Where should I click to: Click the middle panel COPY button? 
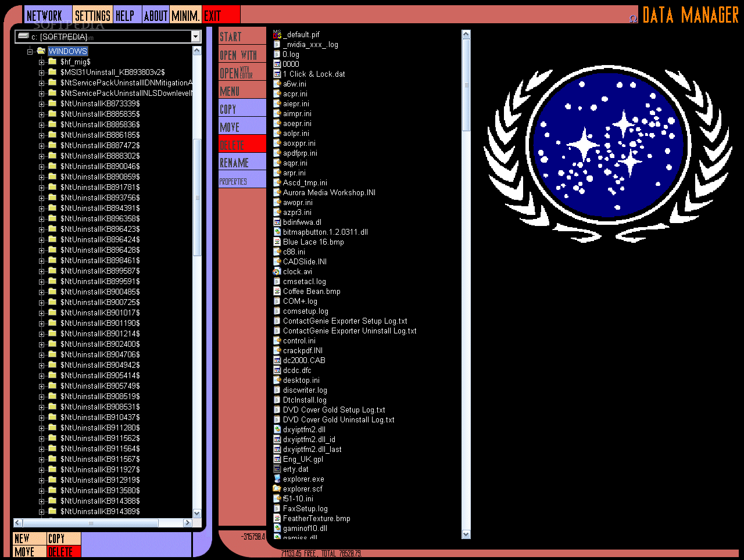pyautogui.click(x=242, y=109)
